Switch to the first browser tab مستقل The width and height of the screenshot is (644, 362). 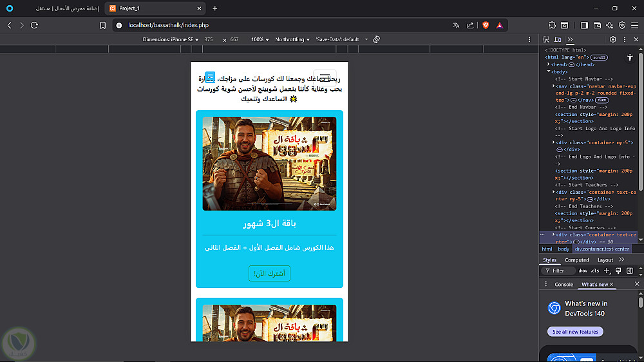click(68, 8)
